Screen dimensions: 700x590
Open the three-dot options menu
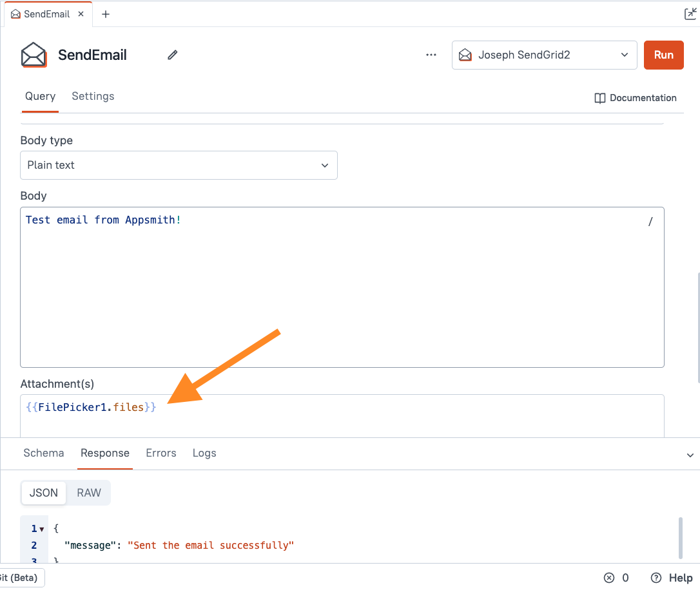(x=431, y=55)
